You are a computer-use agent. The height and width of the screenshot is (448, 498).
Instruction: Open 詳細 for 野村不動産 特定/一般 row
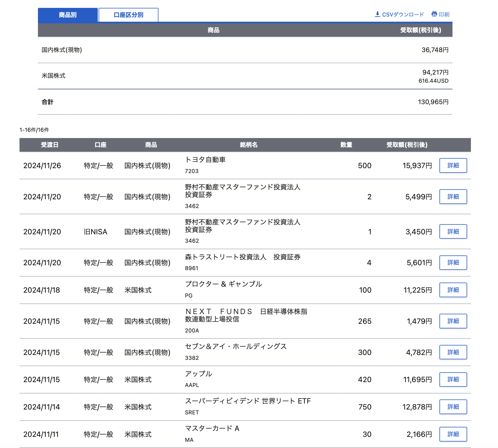(453, 197)
